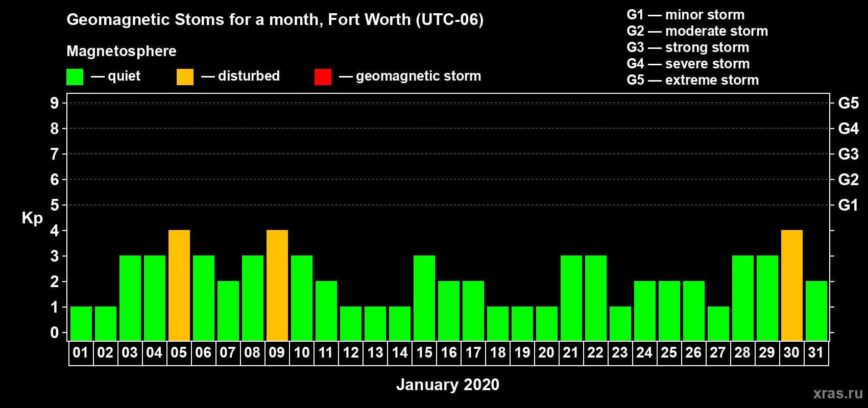Click the green bar for day 01
The height and width of the screenshot is (408, 868).
click(81, 324)
